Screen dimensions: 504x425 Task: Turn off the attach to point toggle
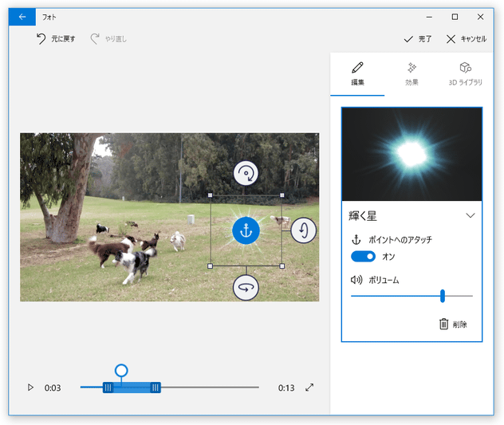[363, 257]
